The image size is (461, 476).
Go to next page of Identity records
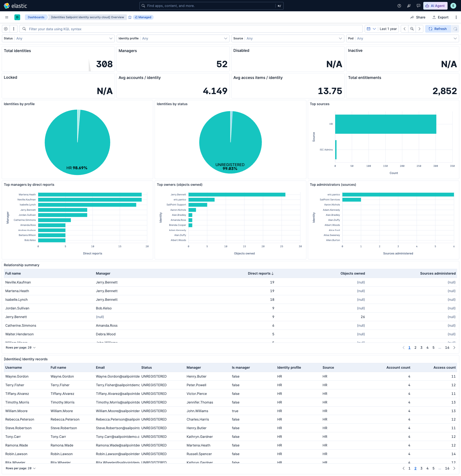[x=454, y=468]
